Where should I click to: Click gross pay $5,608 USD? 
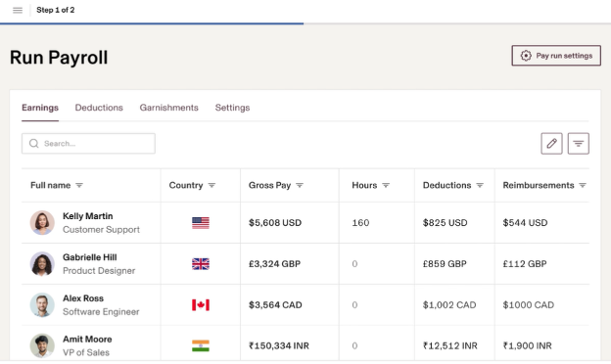tap(275, 223)
